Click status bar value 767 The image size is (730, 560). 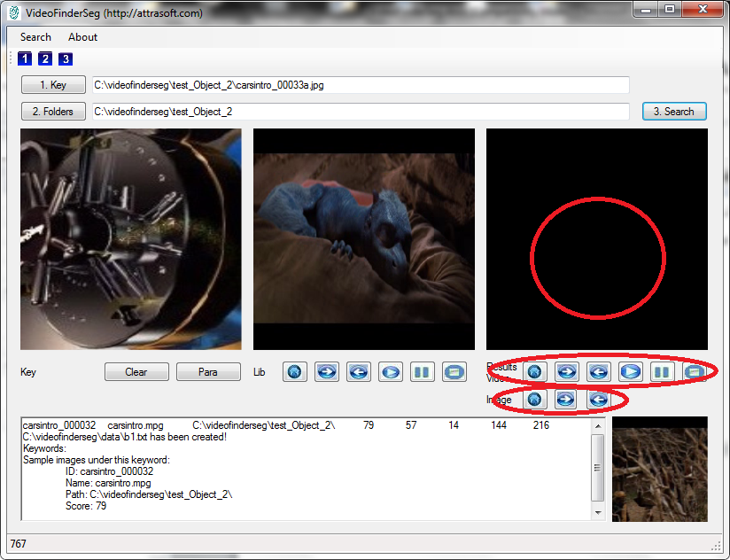click(x=19, y=544)
